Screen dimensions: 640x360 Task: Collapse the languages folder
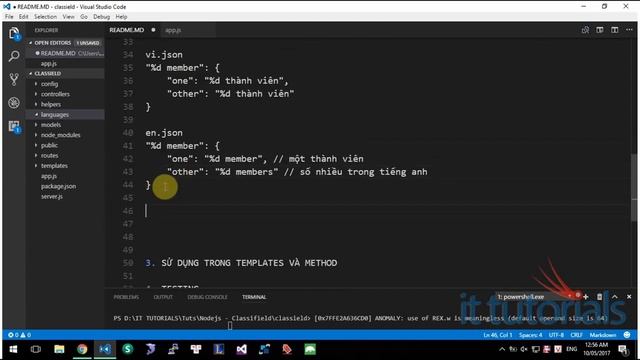55,114
